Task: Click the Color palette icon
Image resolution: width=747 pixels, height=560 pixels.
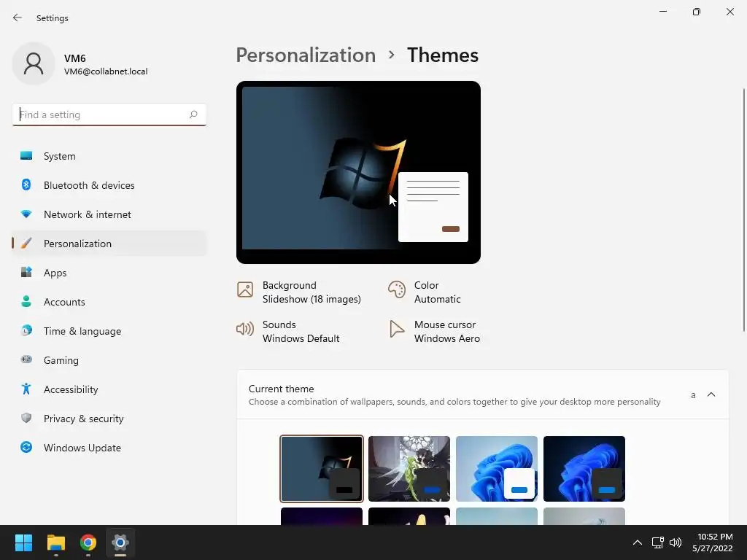Action: click(396, 289)
